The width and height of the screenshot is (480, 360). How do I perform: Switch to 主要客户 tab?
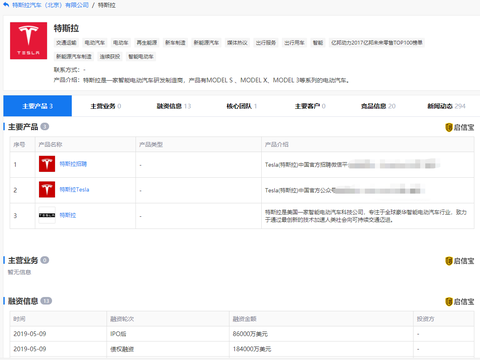click(310, 106)
